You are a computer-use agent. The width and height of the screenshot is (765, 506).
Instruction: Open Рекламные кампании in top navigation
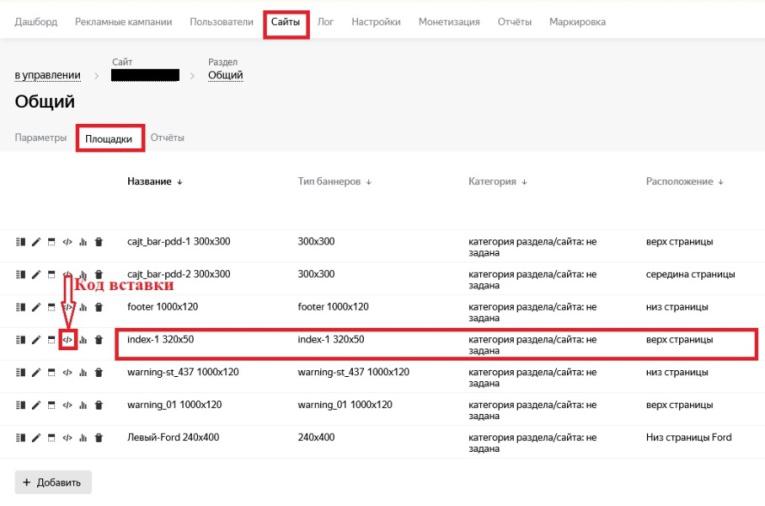point(123,22)
